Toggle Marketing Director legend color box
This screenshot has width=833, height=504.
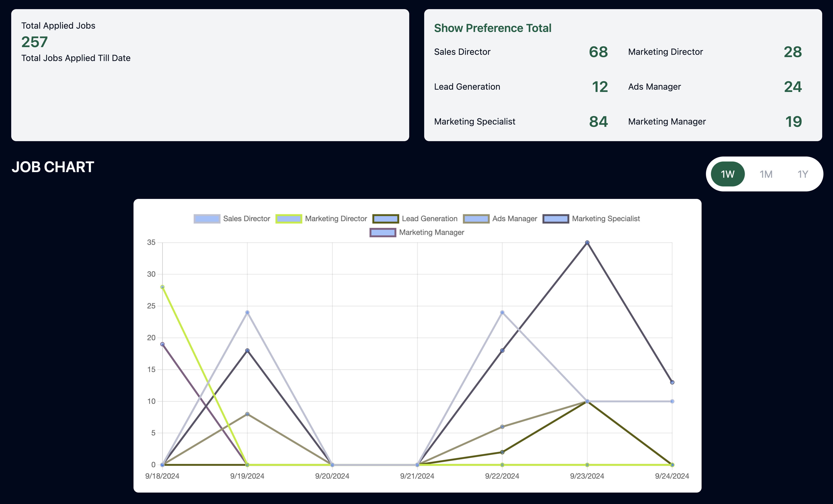click(x=289, y=219)
